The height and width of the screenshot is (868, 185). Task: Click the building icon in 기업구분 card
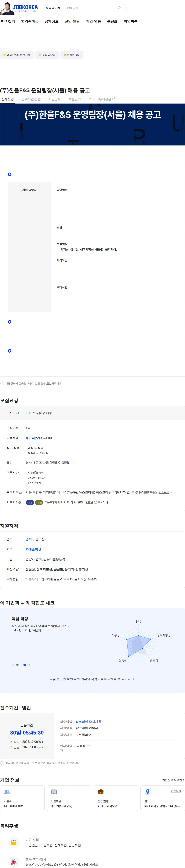coord(54,792)
